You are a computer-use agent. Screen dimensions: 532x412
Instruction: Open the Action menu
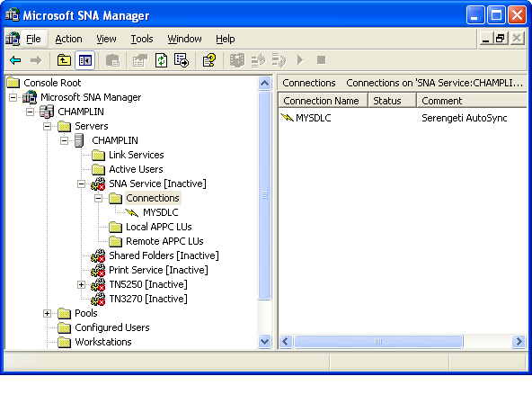tap(68, 39)
